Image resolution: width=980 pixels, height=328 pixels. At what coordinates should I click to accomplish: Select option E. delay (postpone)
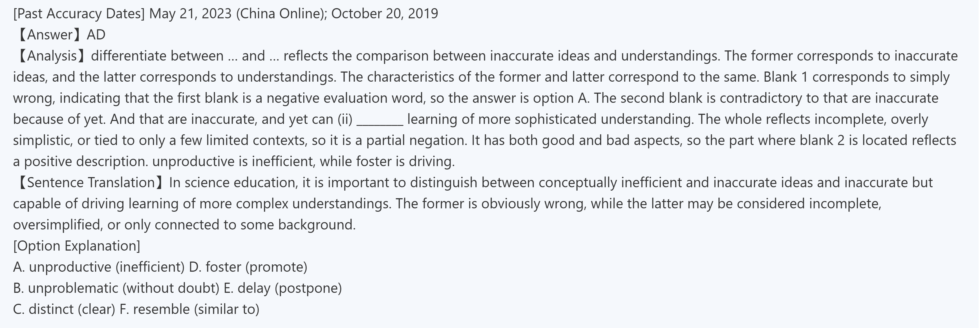pos(283,288)
